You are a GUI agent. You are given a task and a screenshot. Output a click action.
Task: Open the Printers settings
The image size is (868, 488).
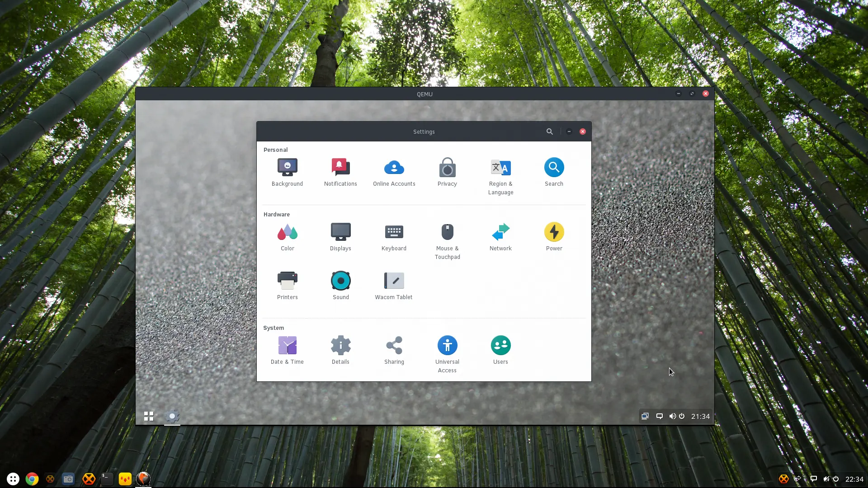(287, 286)
